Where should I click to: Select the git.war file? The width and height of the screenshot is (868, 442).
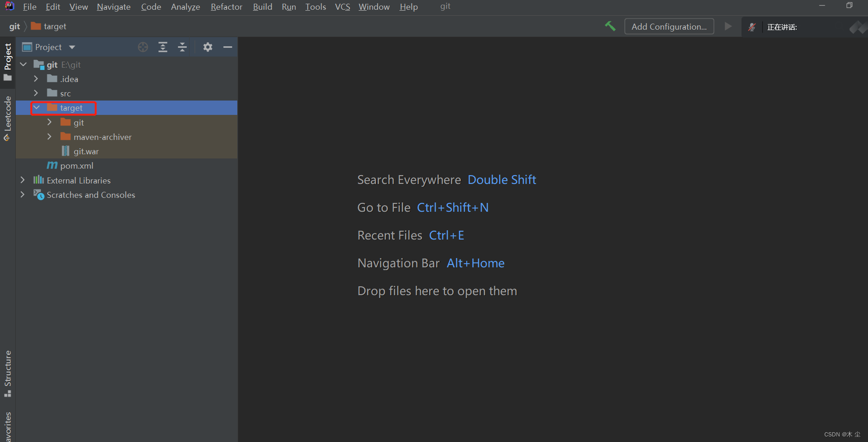tap(86, 151)
